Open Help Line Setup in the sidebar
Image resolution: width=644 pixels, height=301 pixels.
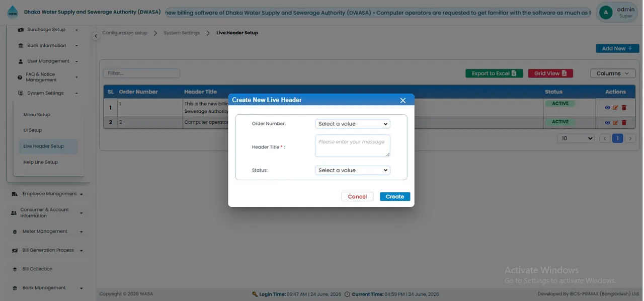coord(41,162)
